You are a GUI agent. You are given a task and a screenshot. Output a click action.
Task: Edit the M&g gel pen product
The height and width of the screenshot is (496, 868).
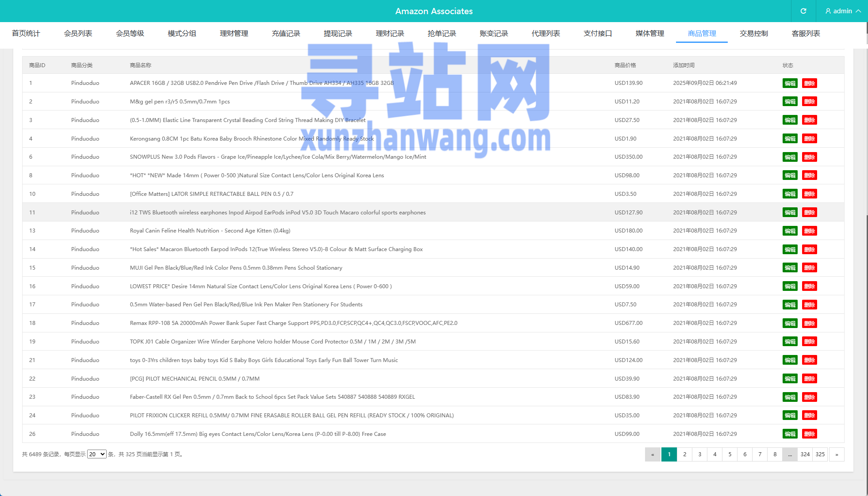click(790, 102)
